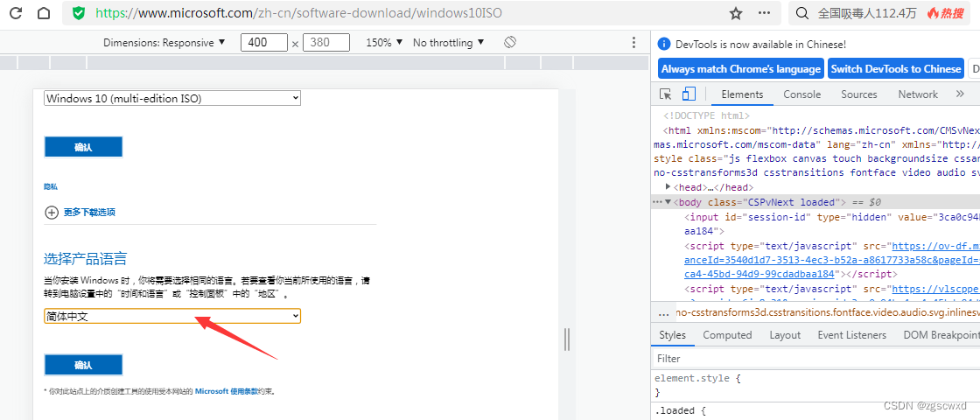Viewport: 980px width, 420px height.
Task: Open the Sources tab
Action: pyautogui.click(x=858, y=94)
